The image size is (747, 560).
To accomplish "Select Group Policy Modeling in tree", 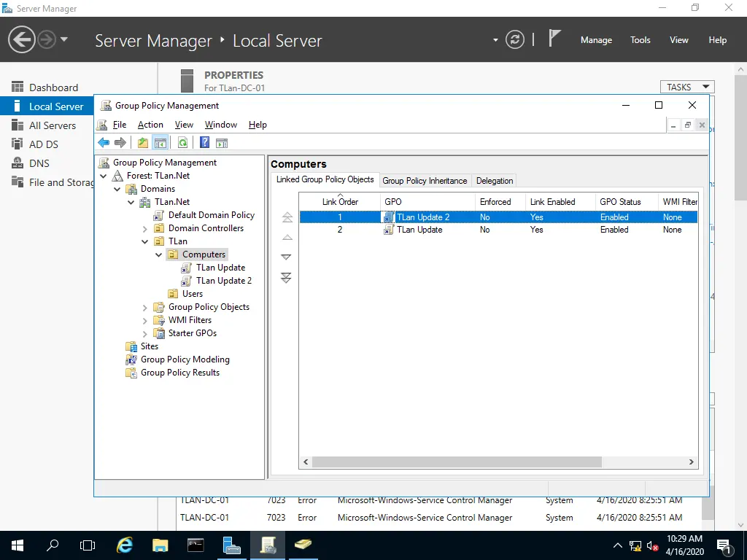I will (x=185, y=359).
